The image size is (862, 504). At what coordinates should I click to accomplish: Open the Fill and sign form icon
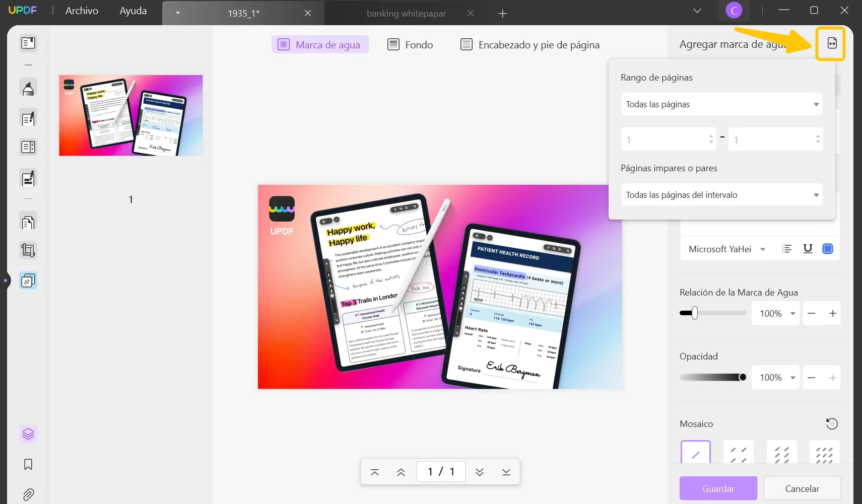pyautogui.click(x=28, y=178)
